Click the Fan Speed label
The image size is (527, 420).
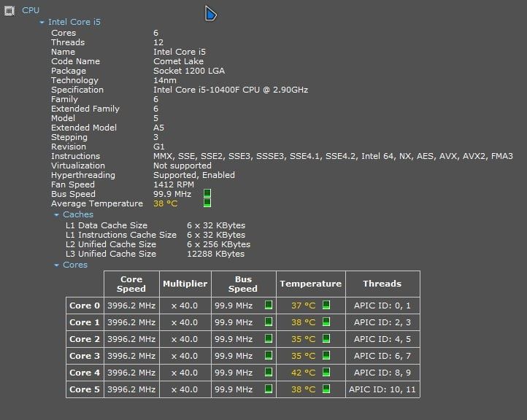[x=73, y=184]
